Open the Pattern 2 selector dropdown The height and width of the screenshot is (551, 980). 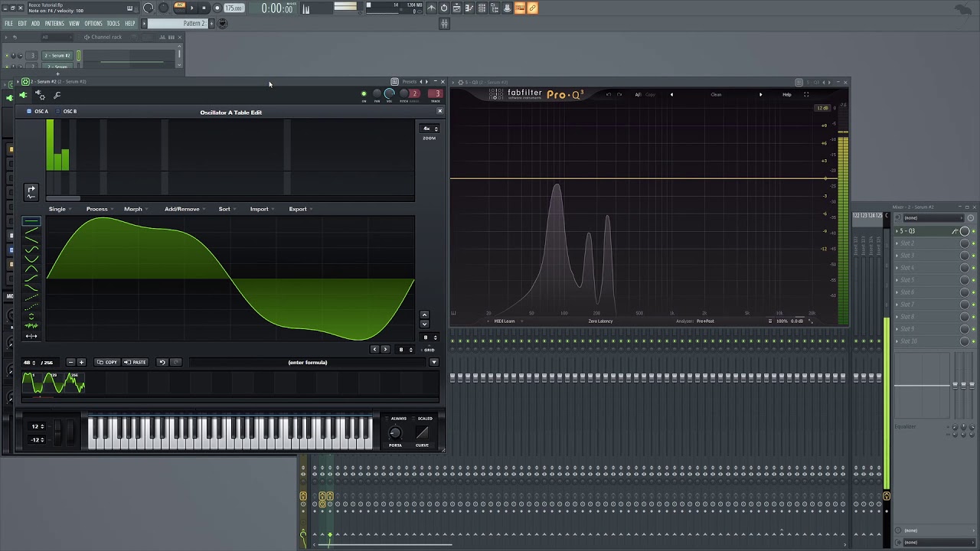[178, 24]
